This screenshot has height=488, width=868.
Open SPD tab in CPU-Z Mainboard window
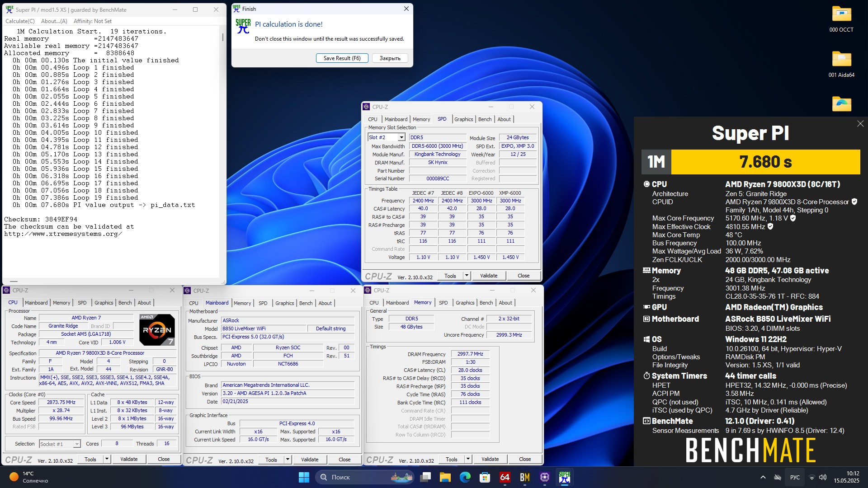pyautogui.click(x=263, y=303)
